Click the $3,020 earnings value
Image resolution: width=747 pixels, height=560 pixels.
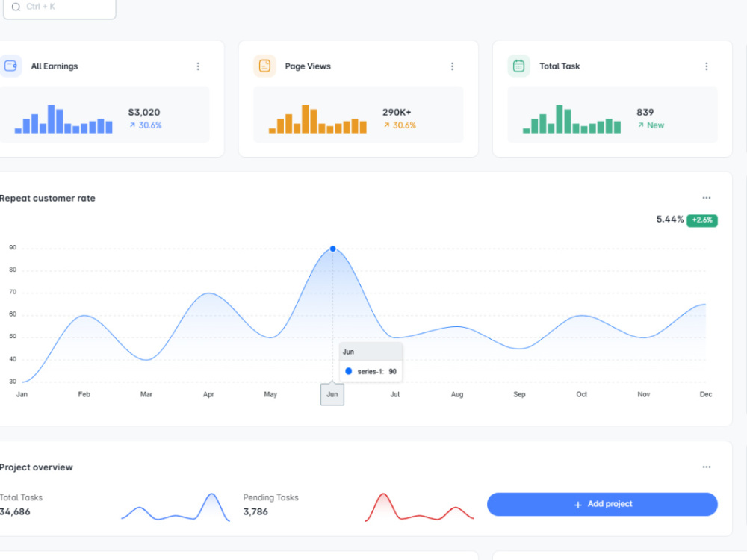[x=144, y=113]
